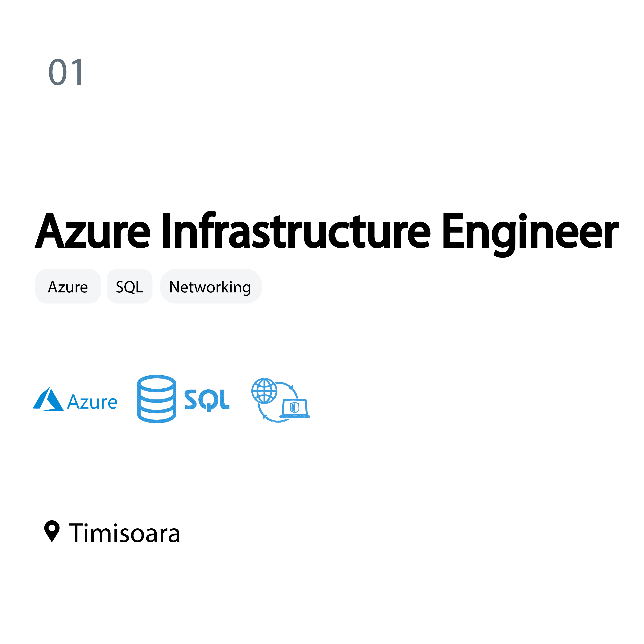Select the laptop icon in networking graphic
The image size is (644, 644).
(x=295, y=409)
